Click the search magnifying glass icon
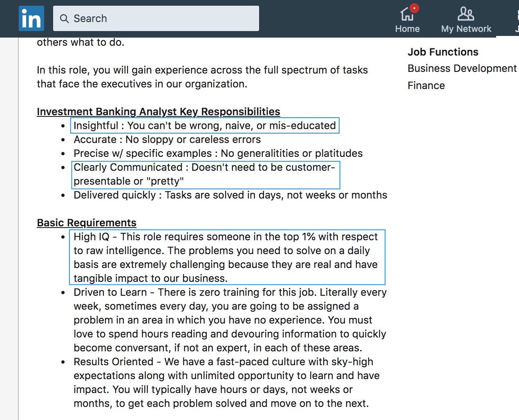Screen dimensions: 519x420 pos(65,19)
